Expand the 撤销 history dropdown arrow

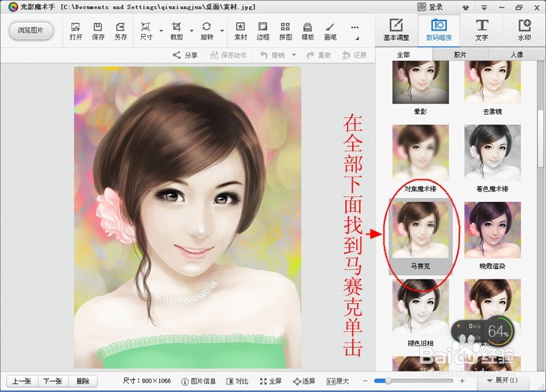[294, 55]
